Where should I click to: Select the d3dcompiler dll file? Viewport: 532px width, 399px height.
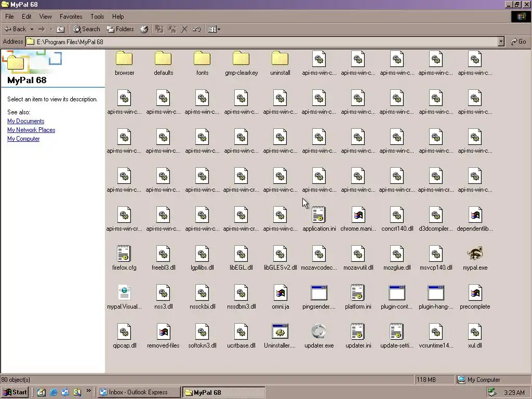436,219
